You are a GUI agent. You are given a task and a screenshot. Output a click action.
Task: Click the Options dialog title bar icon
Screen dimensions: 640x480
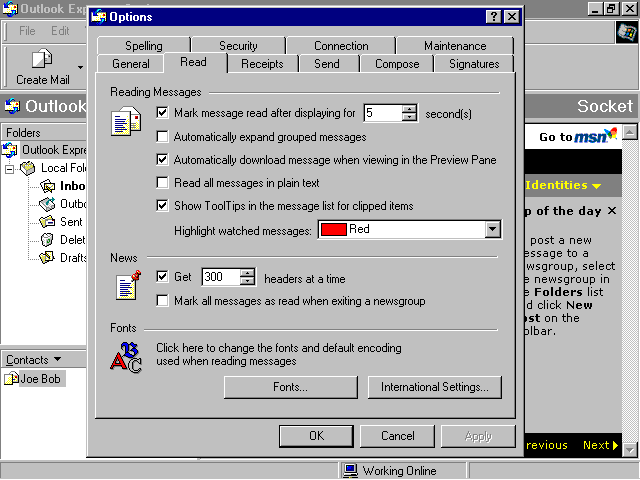[99, 17]
